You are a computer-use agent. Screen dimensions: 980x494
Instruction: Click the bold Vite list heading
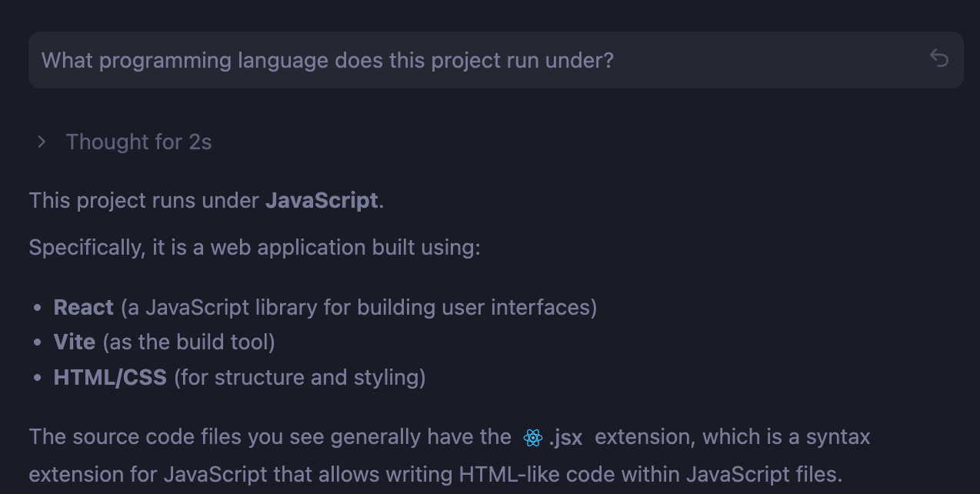[x=75, y=342]
